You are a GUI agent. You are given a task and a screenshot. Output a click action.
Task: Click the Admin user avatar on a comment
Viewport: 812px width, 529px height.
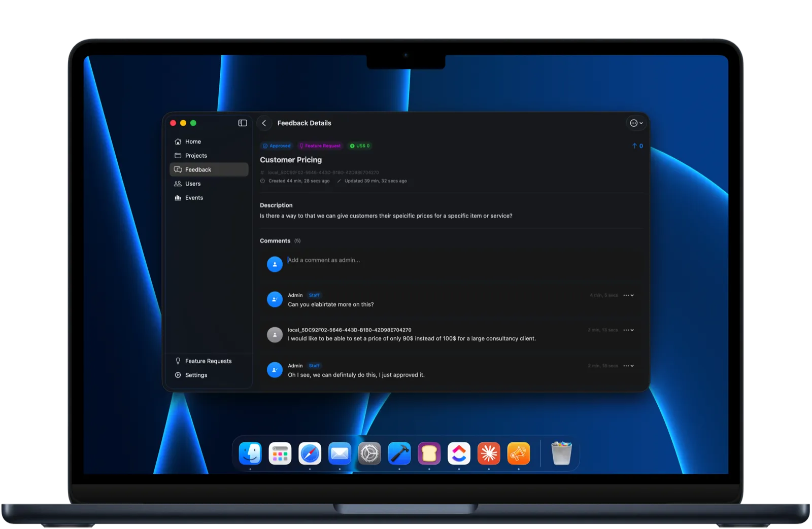275,299
